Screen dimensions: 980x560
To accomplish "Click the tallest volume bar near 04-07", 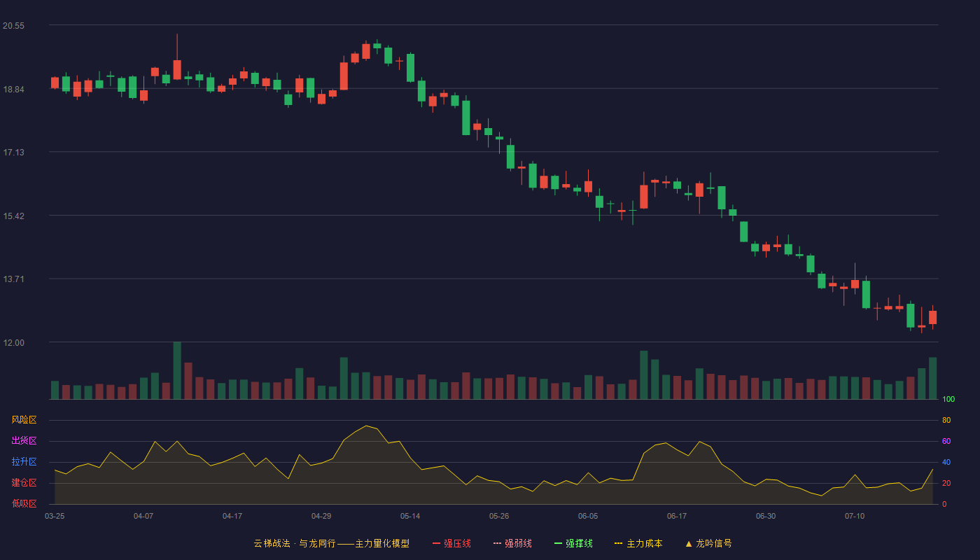I will click(x=177, y=370).
